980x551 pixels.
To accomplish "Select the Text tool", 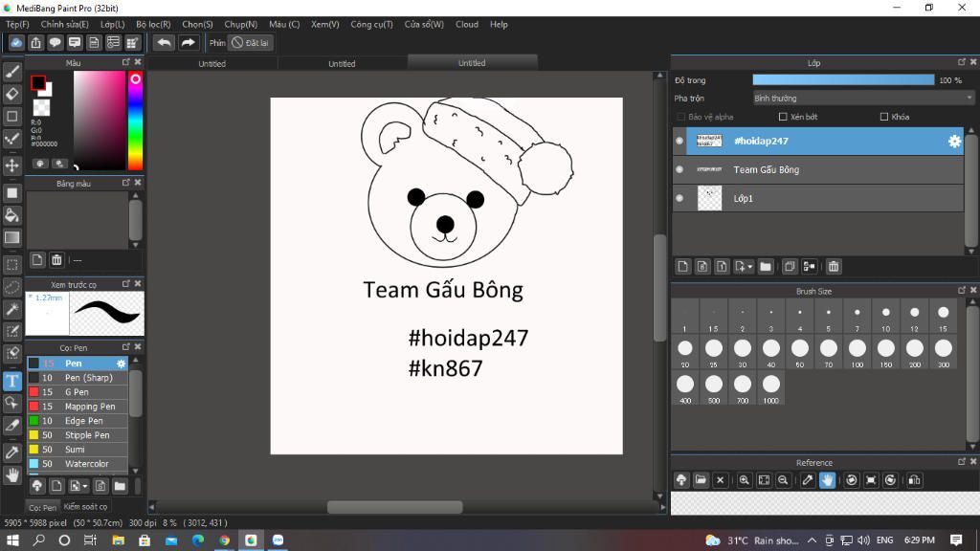I will tap(11, 381).
